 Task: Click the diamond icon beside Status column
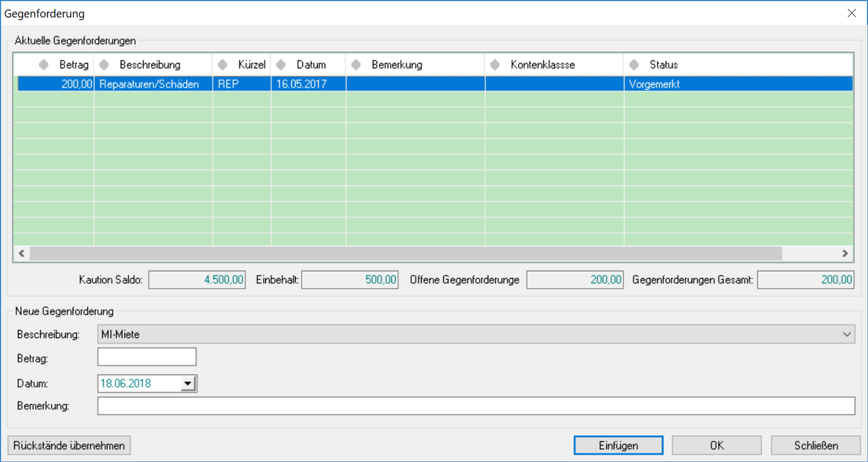pyautogui.click(x=634, y=65)
